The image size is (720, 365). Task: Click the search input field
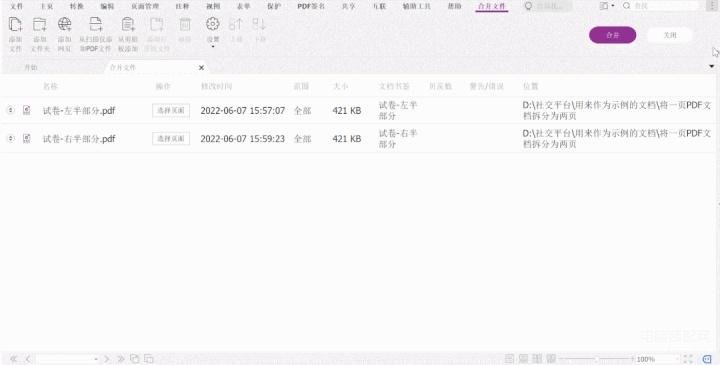tap(666, 6)
